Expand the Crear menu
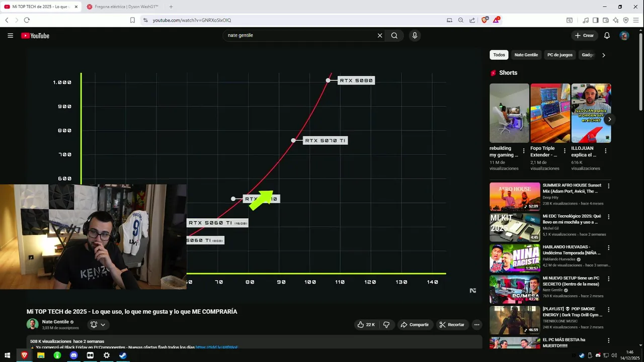Screen dimensions: 644x362 pos(585,36)
